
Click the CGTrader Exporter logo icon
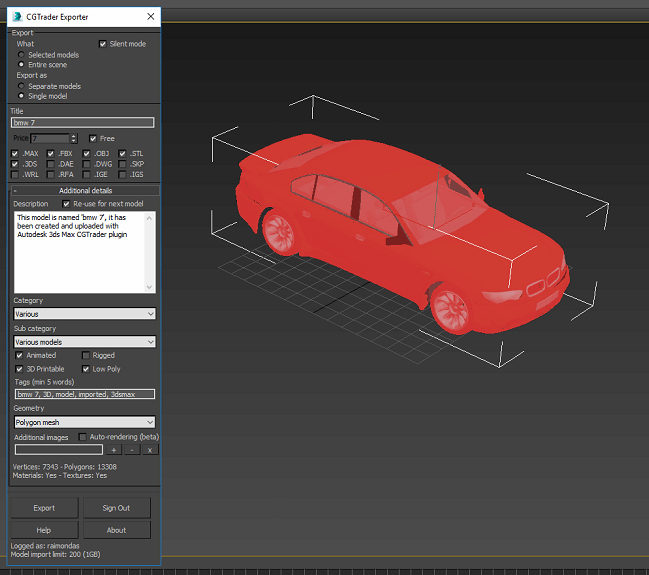pyautogui.click(x=17, y=16)
